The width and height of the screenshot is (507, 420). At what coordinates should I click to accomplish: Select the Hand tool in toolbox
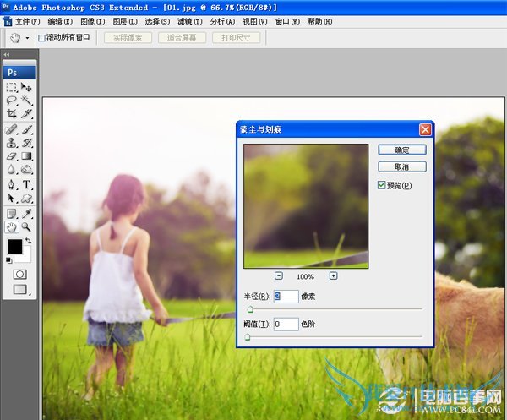[12, 227]
